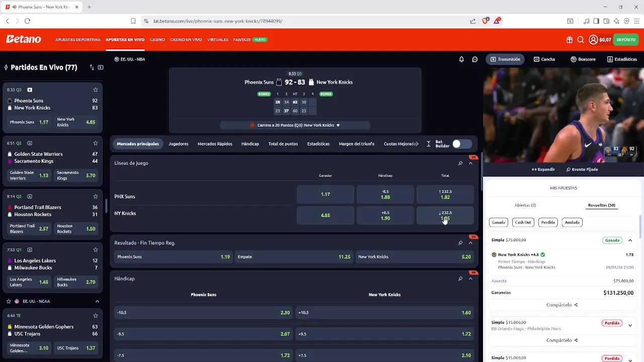Click Evento Fijado button
Viewport: 644px width, 362px height.
point(582,169)
